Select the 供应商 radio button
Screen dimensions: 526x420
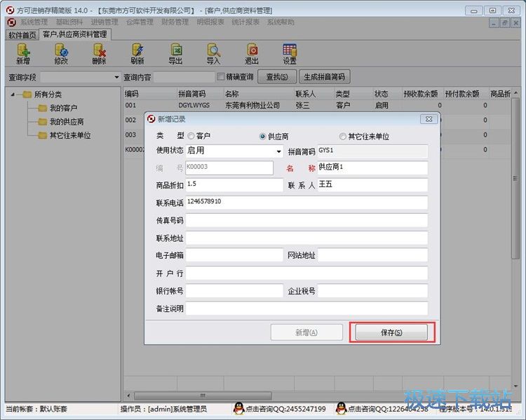[263, 137]
